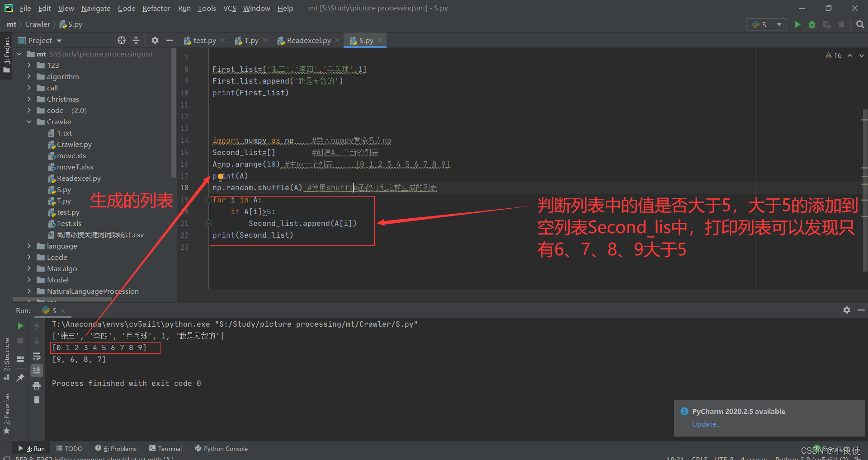Viewport: 868px width, 460px height.
Task: Start debugging with the green bug icon
Action: (x=812, y=24)
